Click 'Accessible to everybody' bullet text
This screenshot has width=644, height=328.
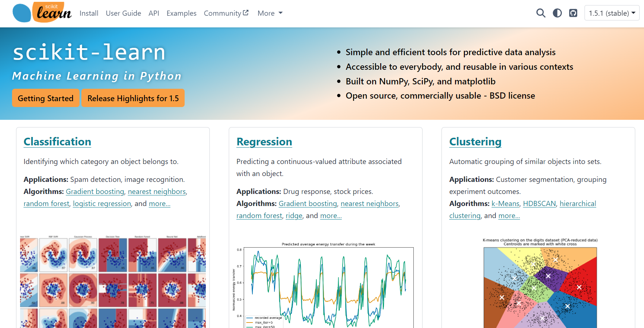[459, 67]
